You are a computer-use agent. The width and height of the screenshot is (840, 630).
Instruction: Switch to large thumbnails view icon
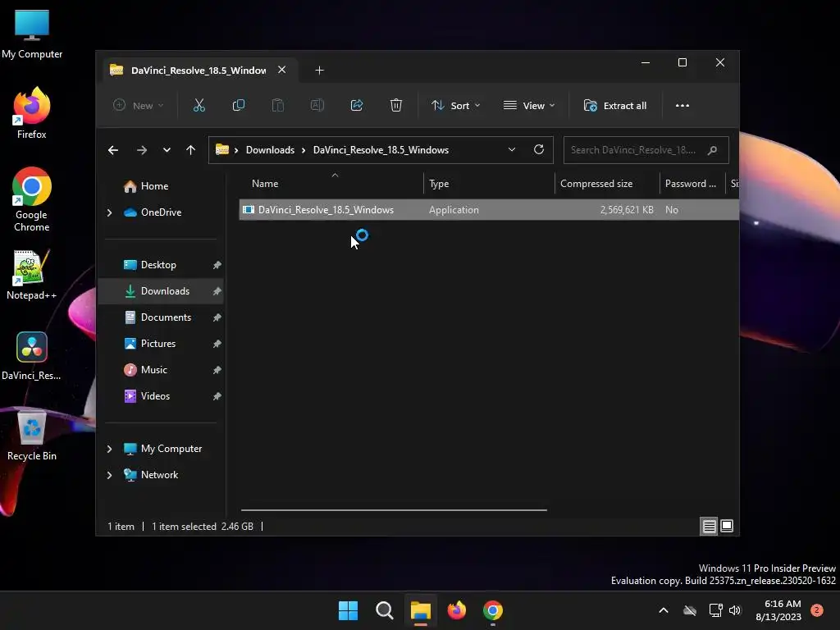727,526
